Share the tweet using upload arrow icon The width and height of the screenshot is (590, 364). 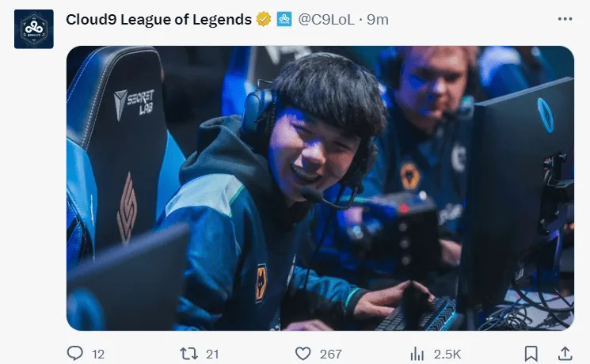565,354
